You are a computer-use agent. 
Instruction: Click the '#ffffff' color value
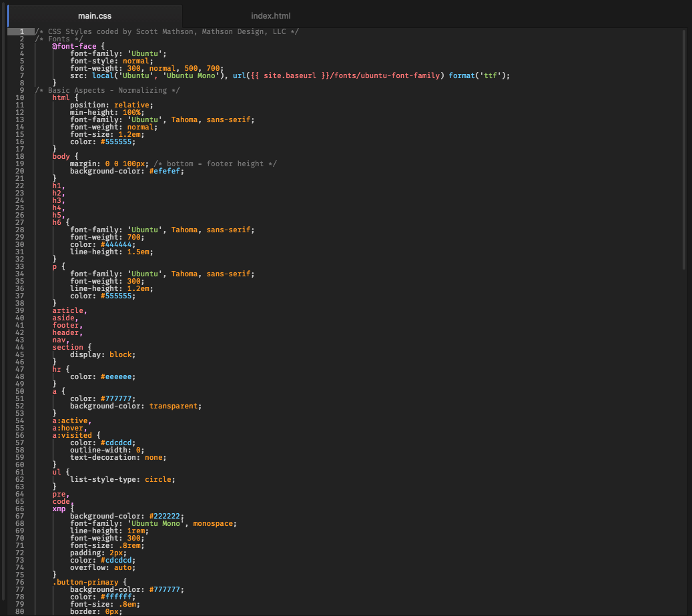click(116, 597)
